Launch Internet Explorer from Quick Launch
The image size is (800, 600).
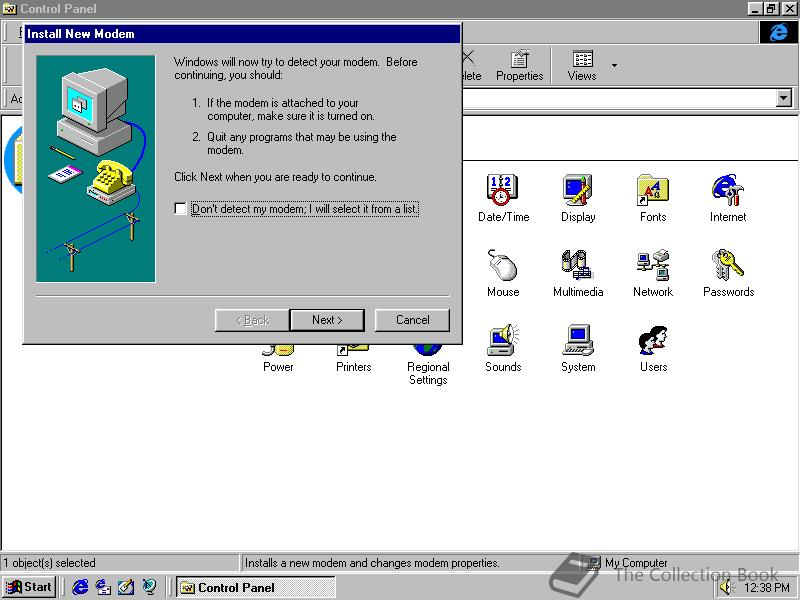tap(80, 587)
